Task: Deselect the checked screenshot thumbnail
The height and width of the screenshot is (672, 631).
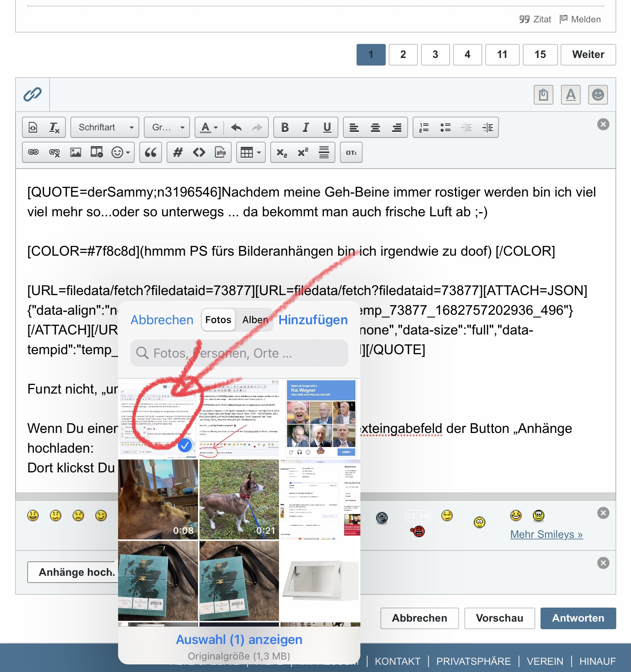Action: pos(185,445)
